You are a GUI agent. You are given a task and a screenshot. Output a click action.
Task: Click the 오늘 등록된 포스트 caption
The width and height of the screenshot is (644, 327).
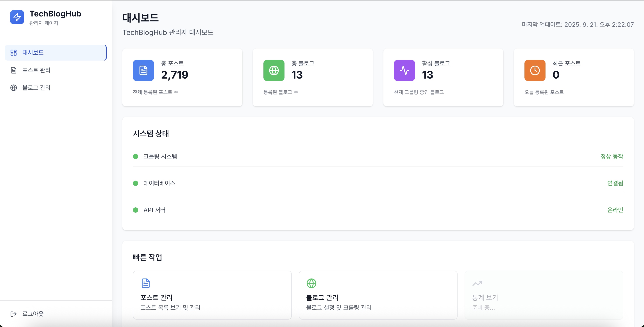(544, 92)
